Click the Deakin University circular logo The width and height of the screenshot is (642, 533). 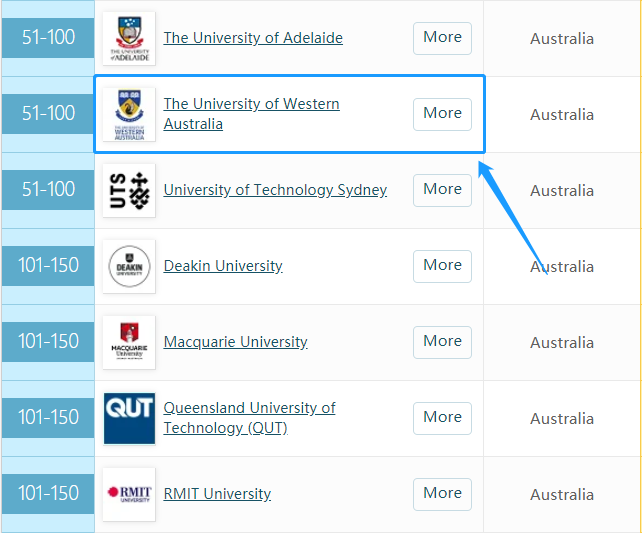coord(129,266)
